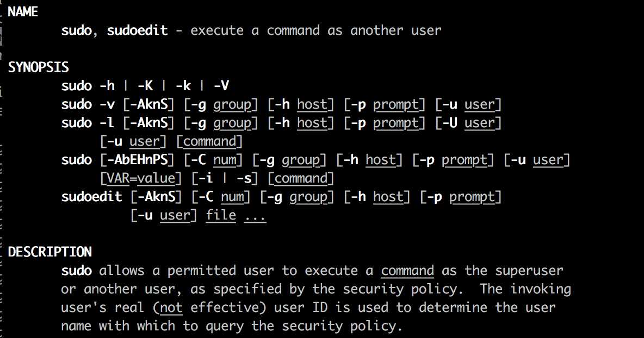
Task: Click underlined "command" in the description paragraph
Action: (407, 271)
